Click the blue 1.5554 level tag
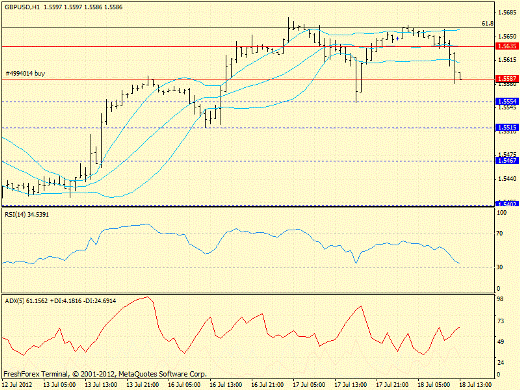This screenshot has height=390, width=520. (x=507, y=101)
